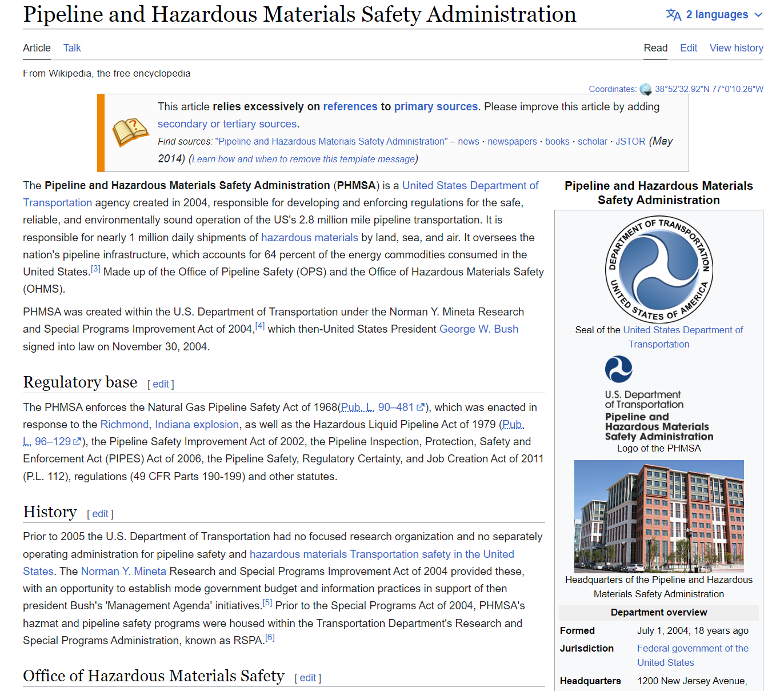The image size is (784, 691).
Task: Click the 'Formed' label in the infobox
Action: point(577,631)
